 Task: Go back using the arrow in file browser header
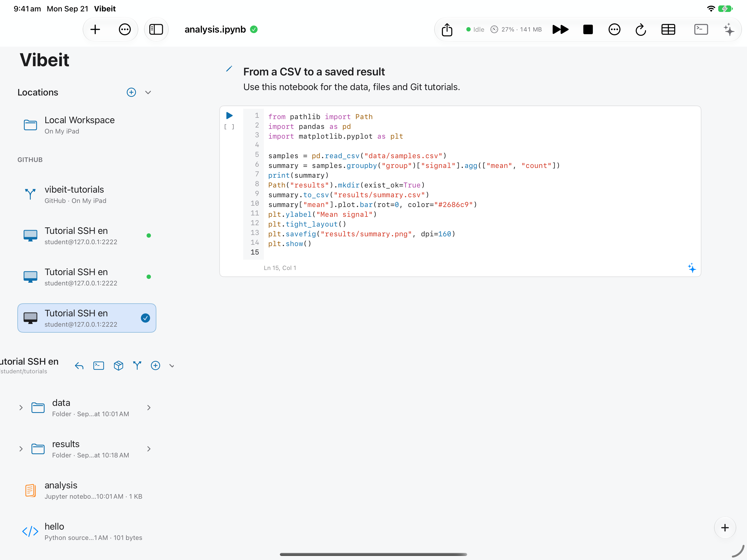(x=79, y=365)
